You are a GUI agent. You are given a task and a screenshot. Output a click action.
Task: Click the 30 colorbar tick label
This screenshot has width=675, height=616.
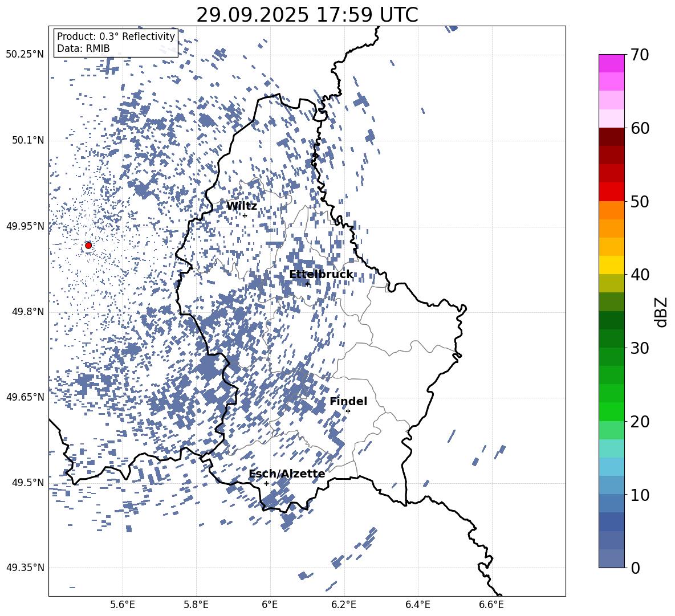click(640, 348)
